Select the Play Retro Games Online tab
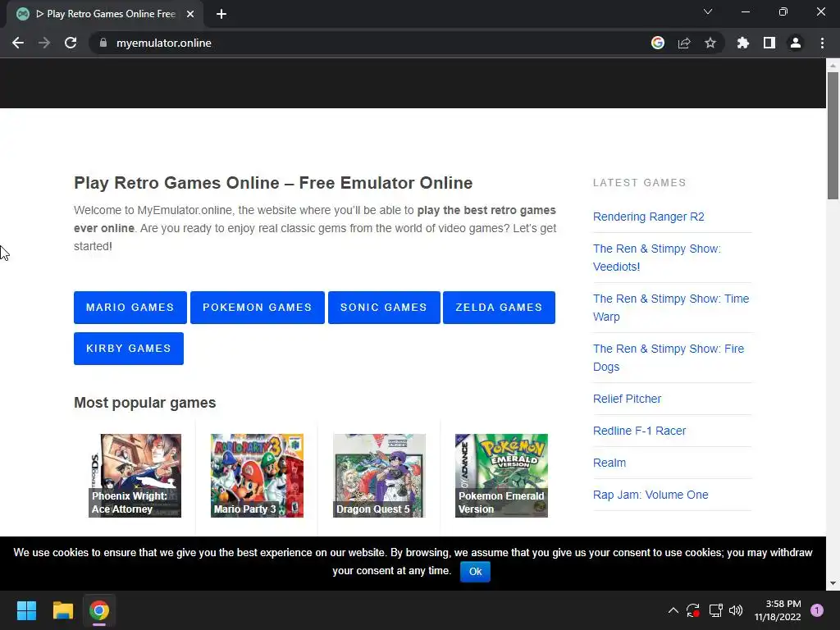This screenshot has height=630, width=840. pyautogui.click(x=105, y=14)
